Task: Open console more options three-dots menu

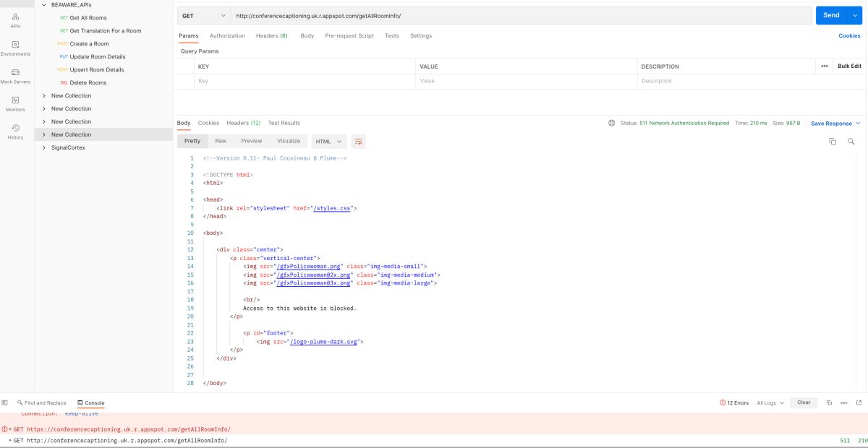Action: click(x=843, y=402)
